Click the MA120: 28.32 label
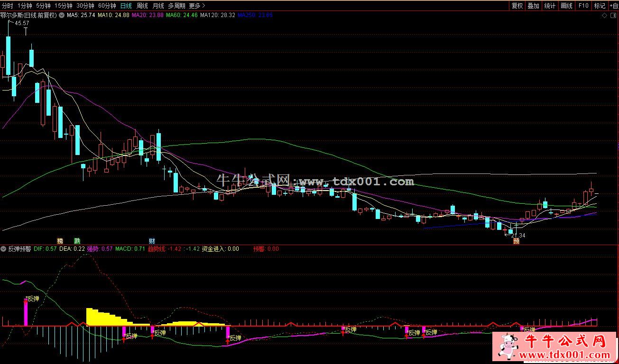The height and width of the screenshot is (364, 619). [217, 15]
